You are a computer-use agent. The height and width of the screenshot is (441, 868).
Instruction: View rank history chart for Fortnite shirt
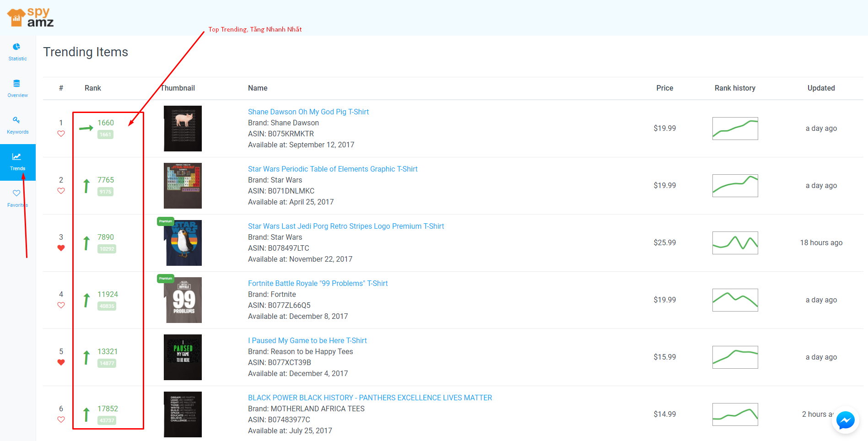(x=735, y=300)
